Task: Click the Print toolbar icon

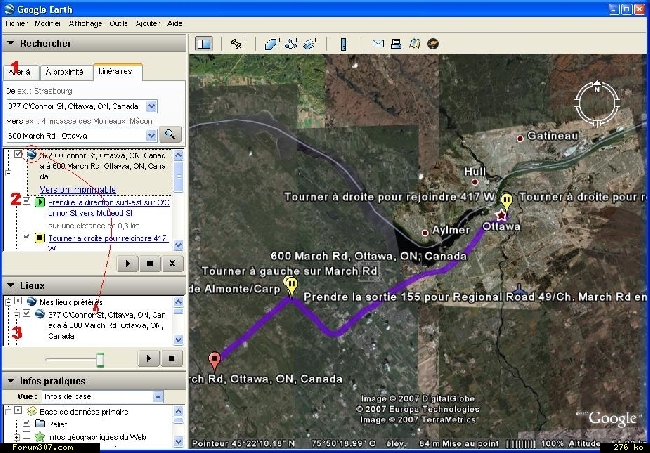Action: pyautogui.click(x=396, y=44)
